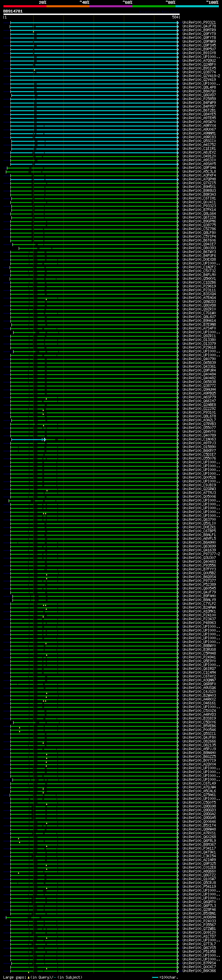Open hit UniRef100_C6TBP5

click(x=199, y=531)
